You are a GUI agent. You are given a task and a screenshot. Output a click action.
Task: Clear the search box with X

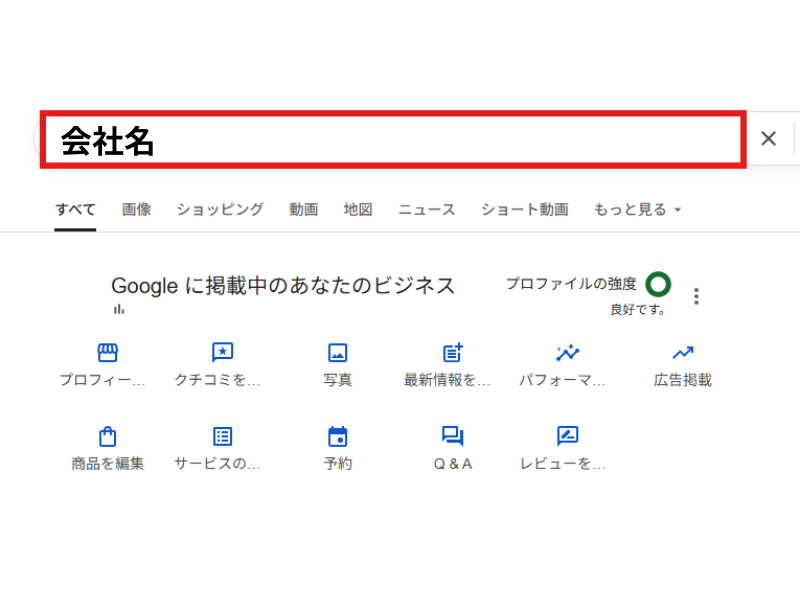click(768, 138)
